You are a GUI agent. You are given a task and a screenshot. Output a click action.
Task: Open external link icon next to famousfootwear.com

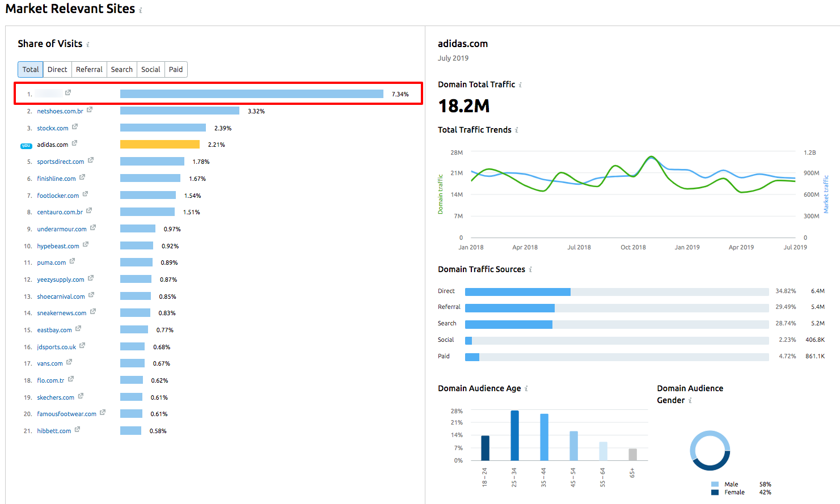pos(103,413)
